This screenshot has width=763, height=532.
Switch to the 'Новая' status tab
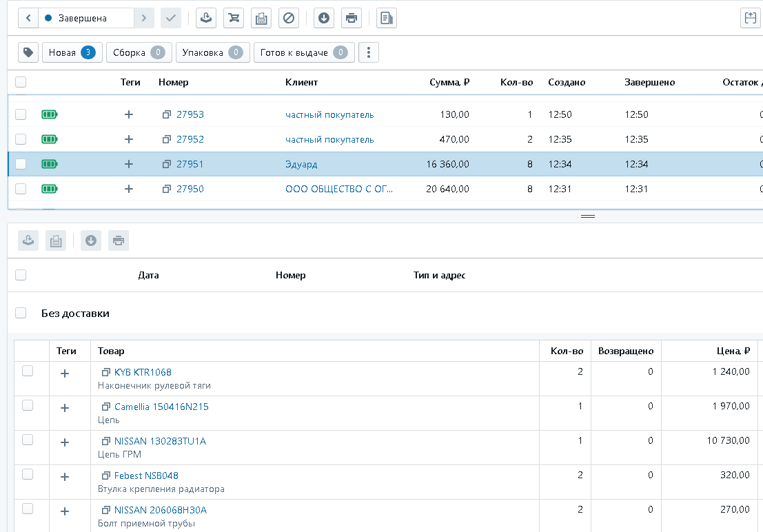tap(72, 52)
